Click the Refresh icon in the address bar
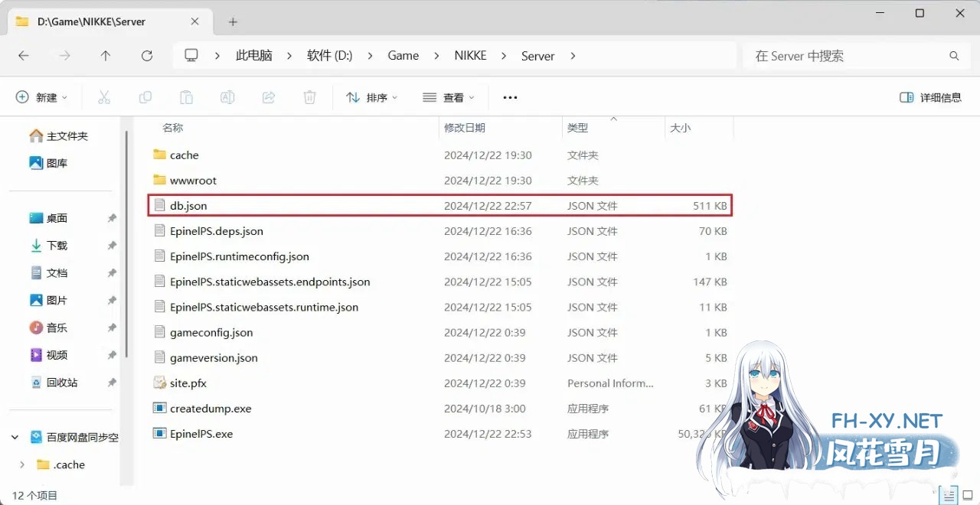Screen dimensions: 980x505 [x=147, y=55]
